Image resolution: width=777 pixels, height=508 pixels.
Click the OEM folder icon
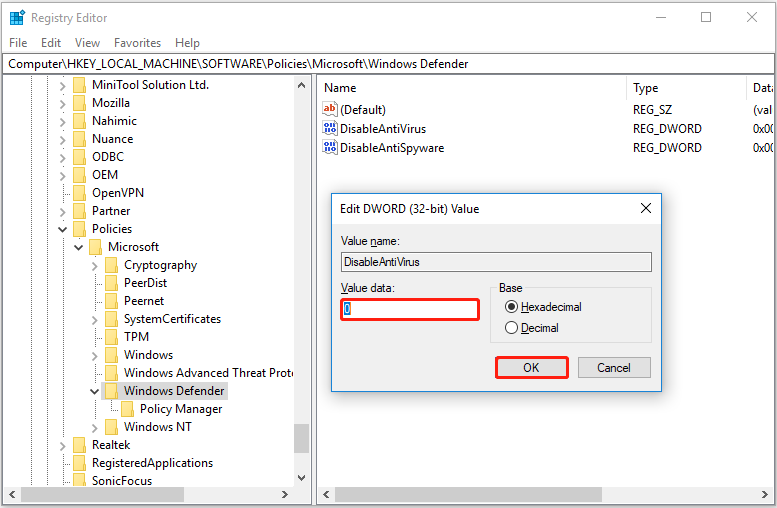click(79, 175)
